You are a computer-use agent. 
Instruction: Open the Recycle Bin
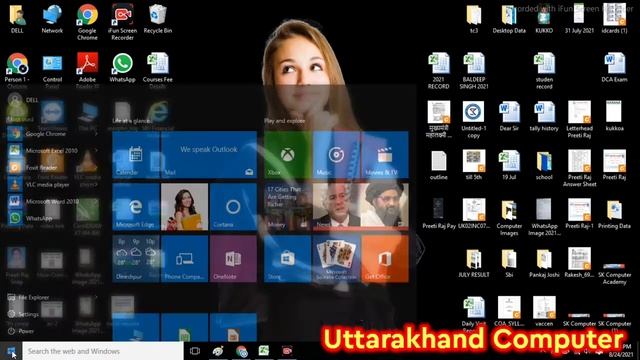pyautogui.click(x=158, y=19)
